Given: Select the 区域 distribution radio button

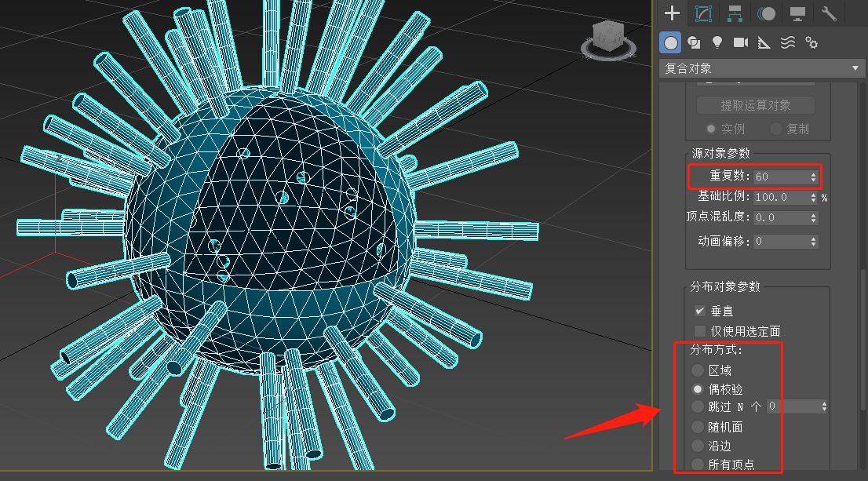Looking at the screenshot, I should point(698,370).
